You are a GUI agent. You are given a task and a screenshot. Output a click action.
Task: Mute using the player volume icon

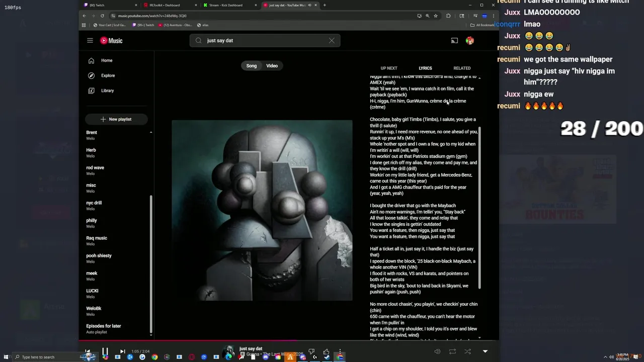437,351
